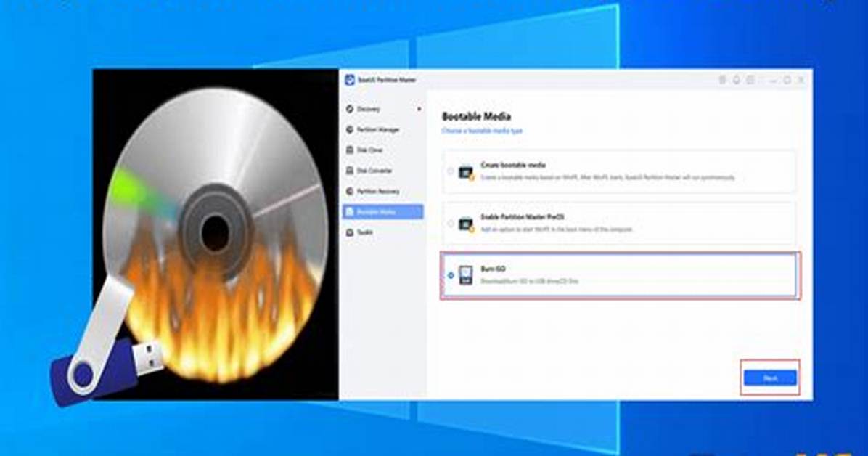The width and height of the screenshot is (868, 456).
Task: Expand the Discovery arrow in sidebar
Action: tap(419, 109)
